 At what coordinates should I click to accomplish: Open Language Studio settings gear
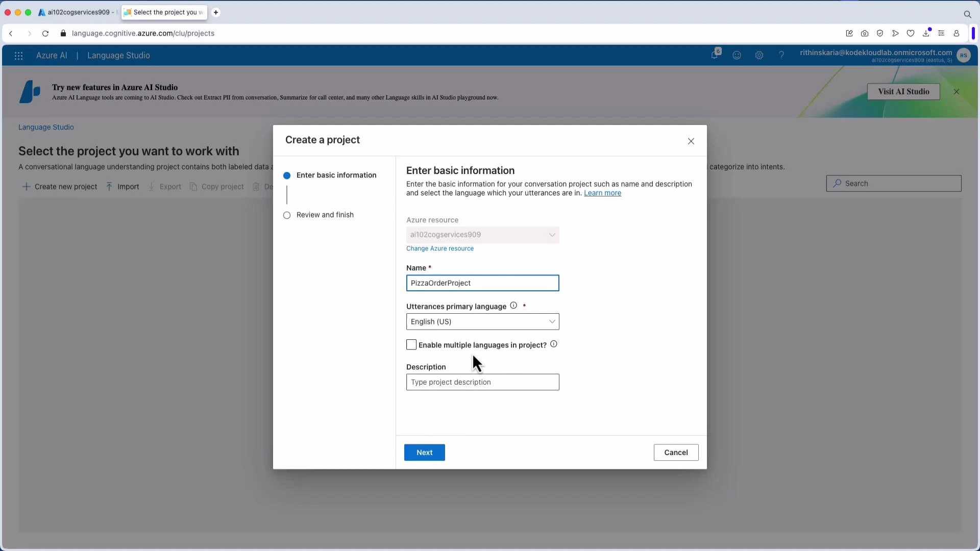tap(759, 55)
